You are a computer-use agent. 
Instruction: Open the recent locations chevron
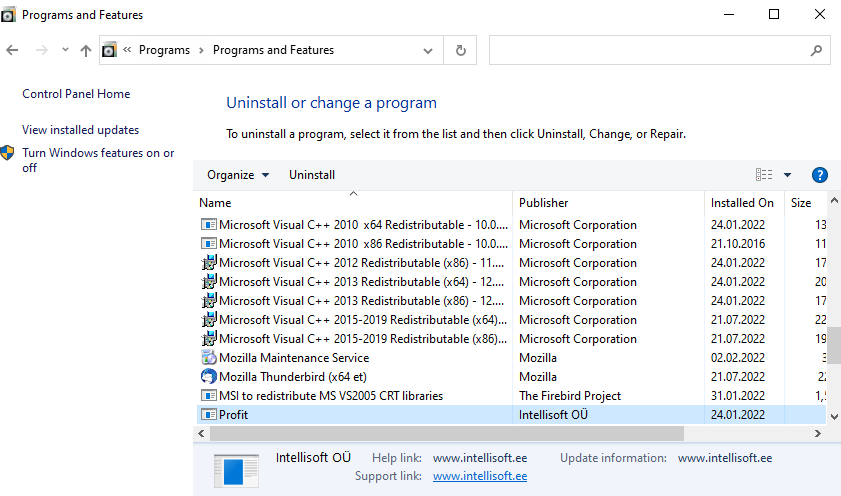[x=65, y=50]
